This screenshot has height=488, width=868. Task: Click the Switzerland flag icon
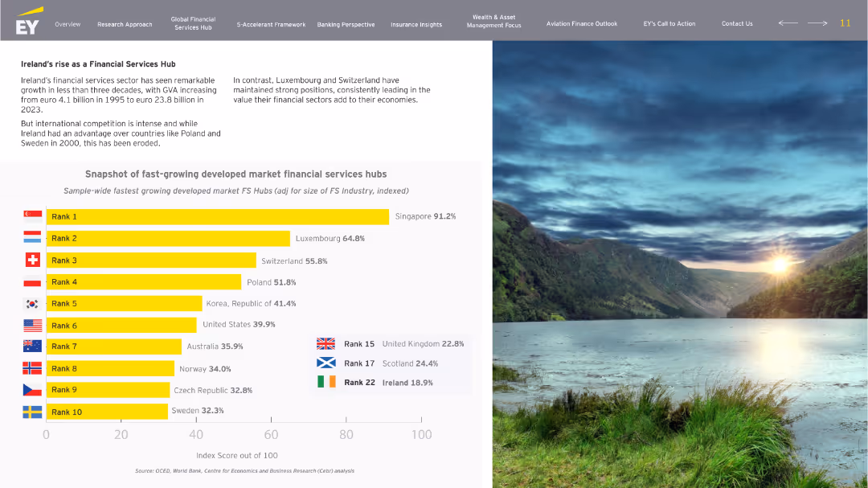pos(33,260)
